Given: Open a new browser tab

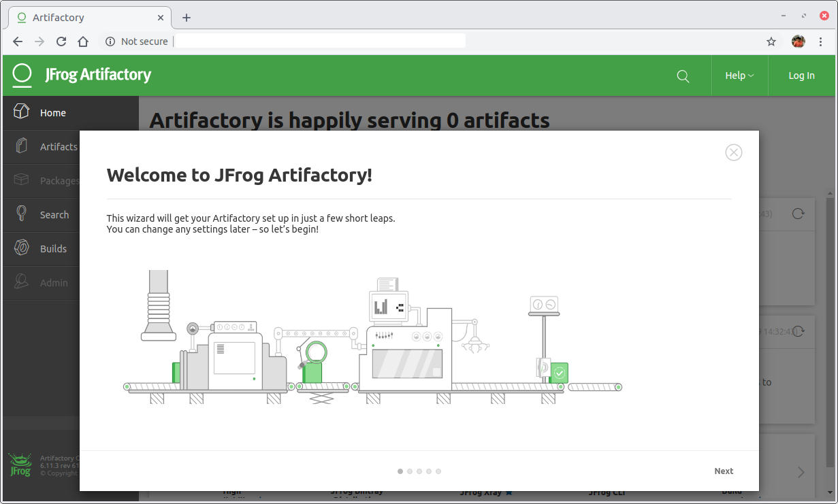Looking at the screenshot, I should point(187,18).
